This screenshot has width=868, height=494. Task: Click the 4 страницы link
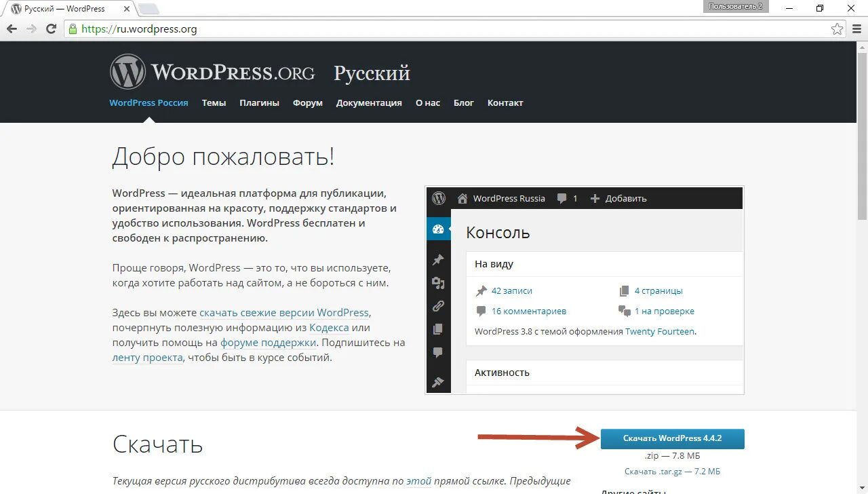[658, 290]
